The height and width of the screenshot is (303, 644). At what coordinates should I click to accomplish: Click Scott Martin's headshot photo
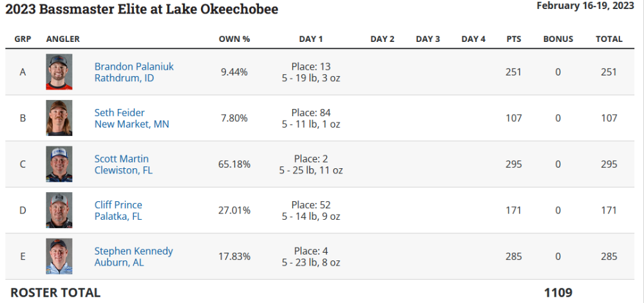[59, 164]
